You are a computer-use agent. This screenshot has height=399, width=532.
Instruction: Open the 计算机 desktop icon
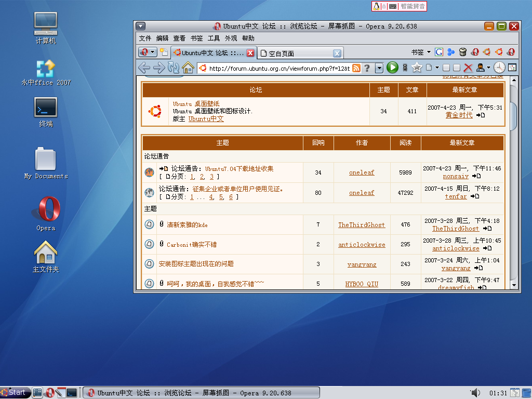pyautogui.click(x=46, y=28)
